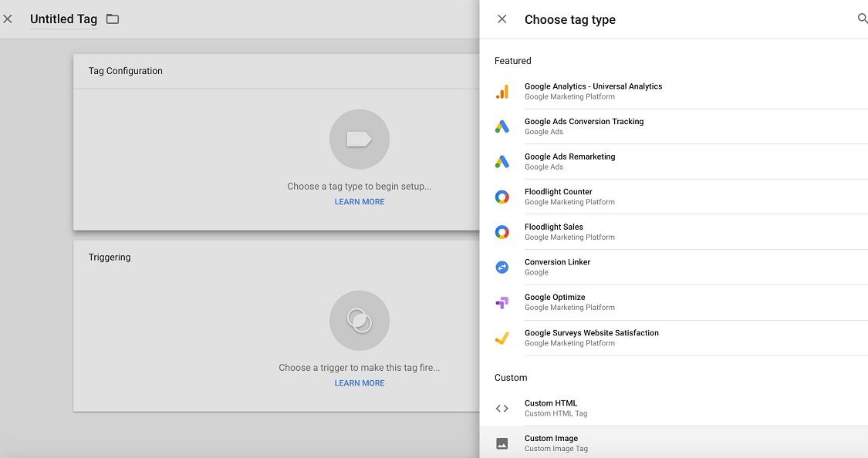Open the folder icon beside Untitled Tag
This screenshot has height=458, width=868.
[112, 19]
